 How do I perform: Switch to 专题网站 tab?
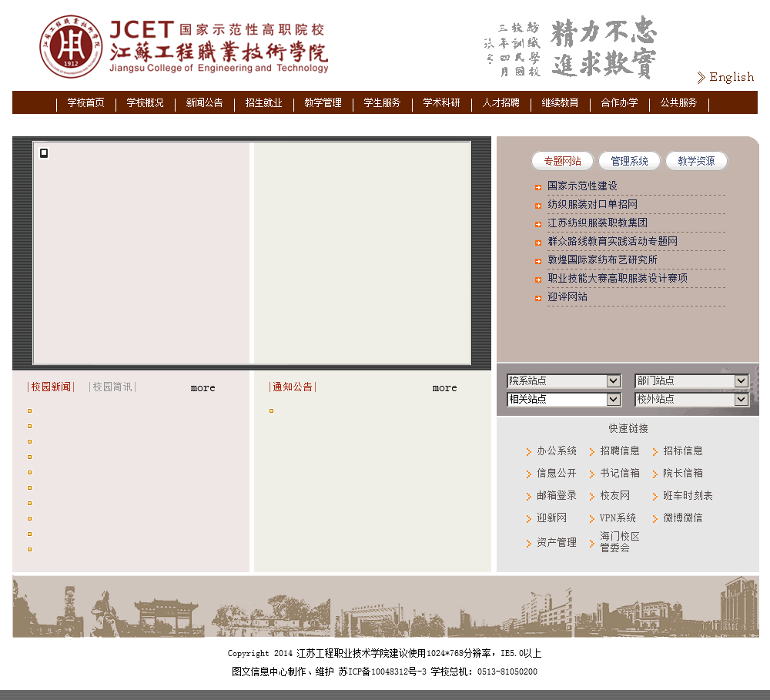point(562,161)
